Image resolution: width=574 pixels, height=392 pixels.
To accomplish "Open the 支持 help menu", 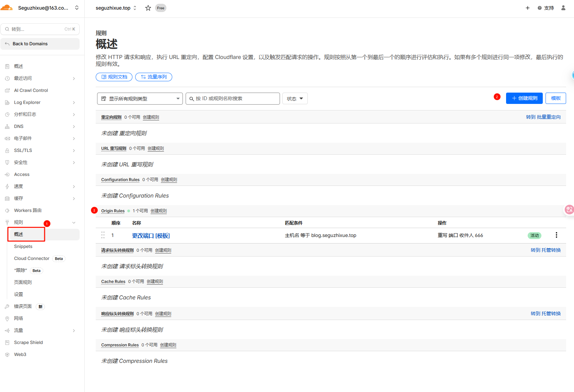I will tap(546, 8).
